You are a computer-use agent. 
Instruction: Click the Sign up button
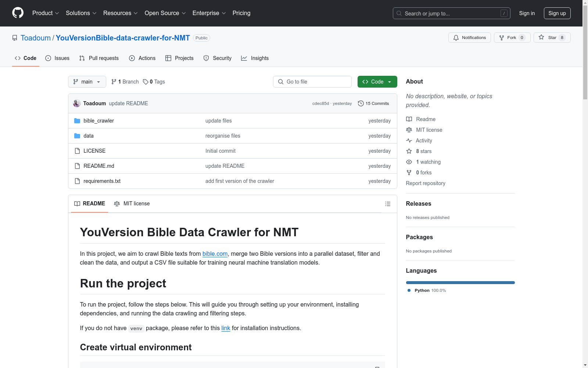[x=557, y=13]
